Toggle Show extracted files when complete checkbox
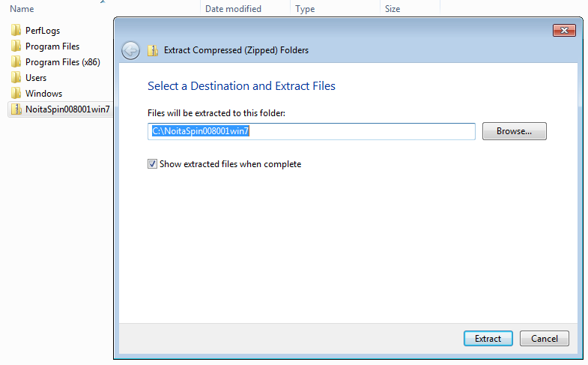Viewport: 588px width, 365px height. click(x=152, y=164)
